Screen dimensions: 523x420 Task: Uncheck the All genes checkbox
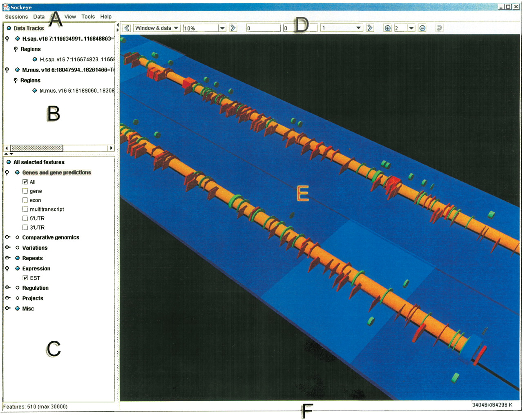pos(25,182)
